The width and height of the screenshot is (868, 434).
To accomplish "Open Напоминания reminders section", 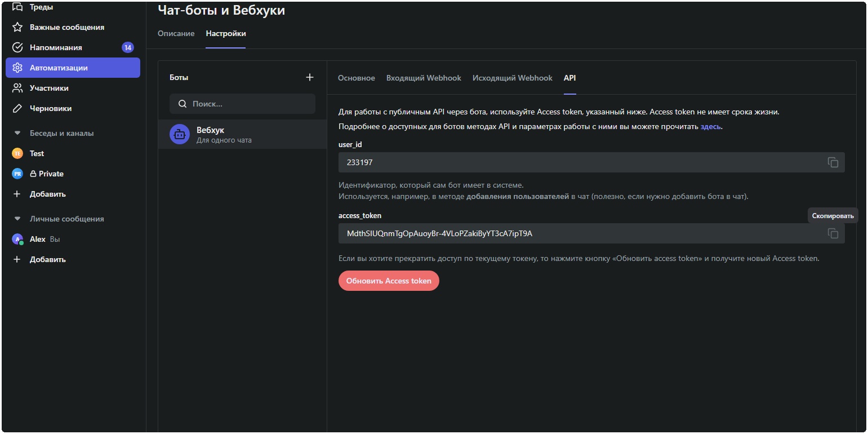I will (56, 47).
